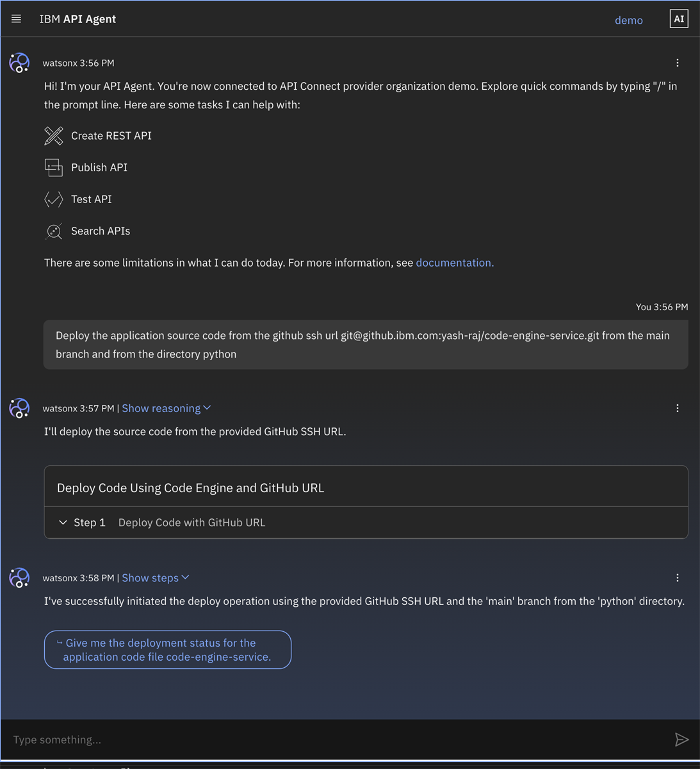
Task: Open the hamburger navigation menu
Action: click(16, 19)
